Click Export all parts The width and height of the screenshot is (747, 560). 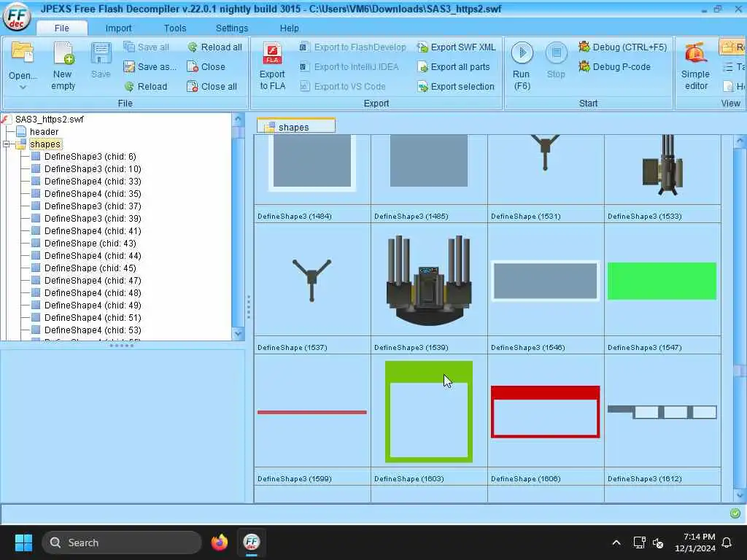click(x=454, y=66)
